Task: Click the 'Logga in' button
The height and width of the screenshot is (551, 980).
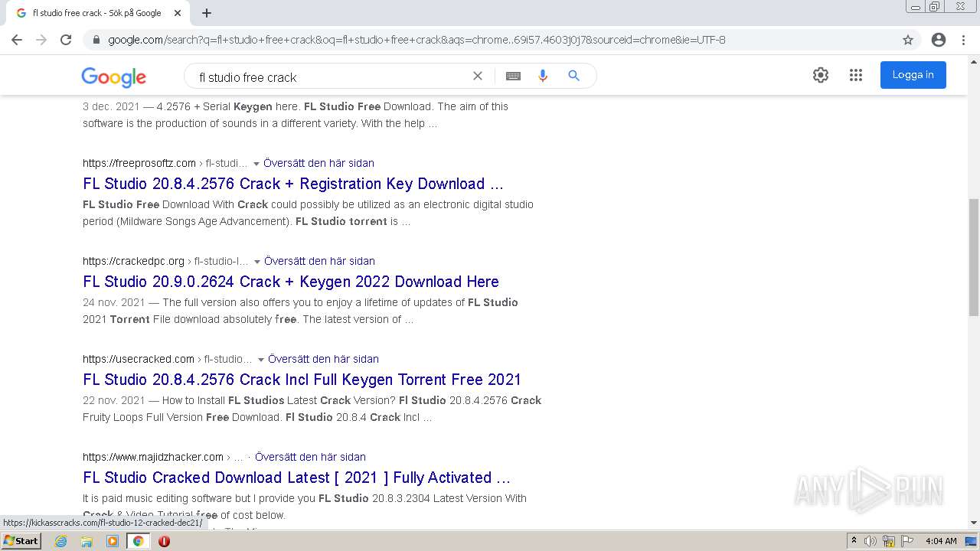Action: pos(913,75)
